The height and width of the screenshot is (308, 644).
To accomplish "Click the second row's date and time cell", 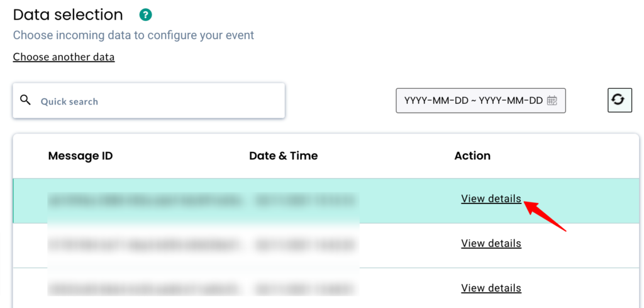I will [x=305, y=244].
